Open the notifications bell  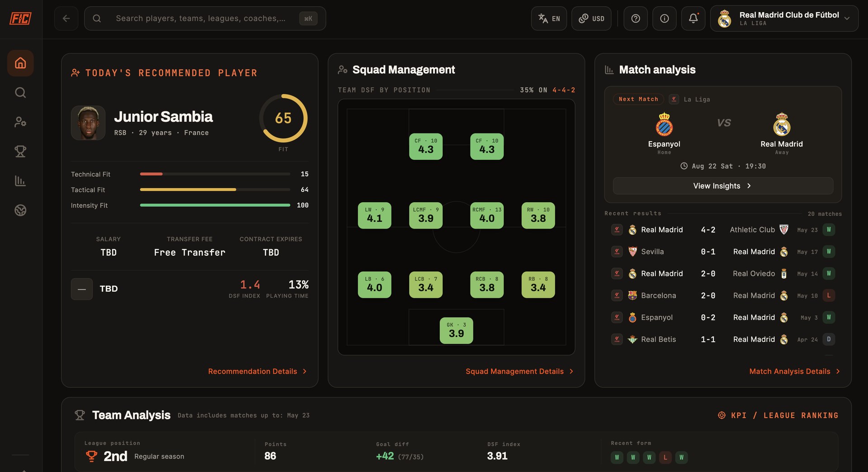693,19
